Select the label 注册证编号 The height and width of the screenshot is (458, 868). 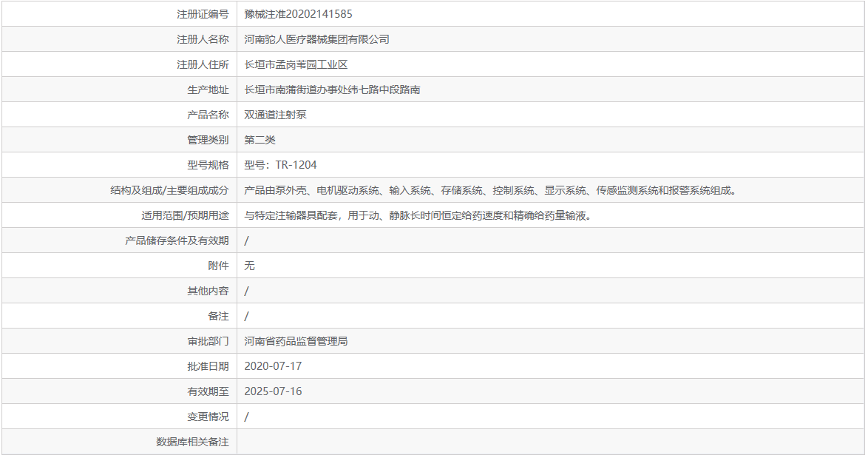click(x=203, y=14)
